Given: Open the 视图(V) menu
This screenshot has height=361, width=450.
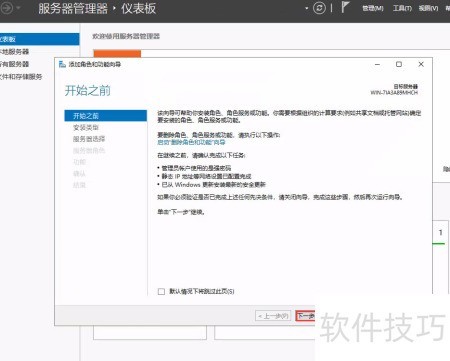Looking at the screenshot, I should (428, 8).
